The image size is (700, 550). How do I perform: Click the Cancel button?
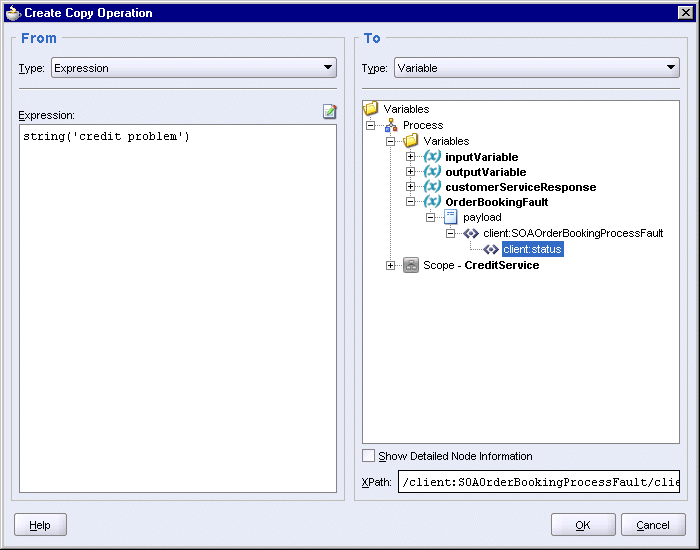click(653, 525)
